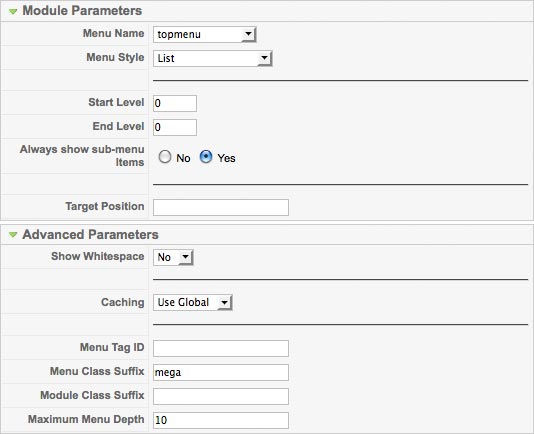Click the End Level input field
The image size is (534, 434).
pyautogui.click(x=175, y=127)
